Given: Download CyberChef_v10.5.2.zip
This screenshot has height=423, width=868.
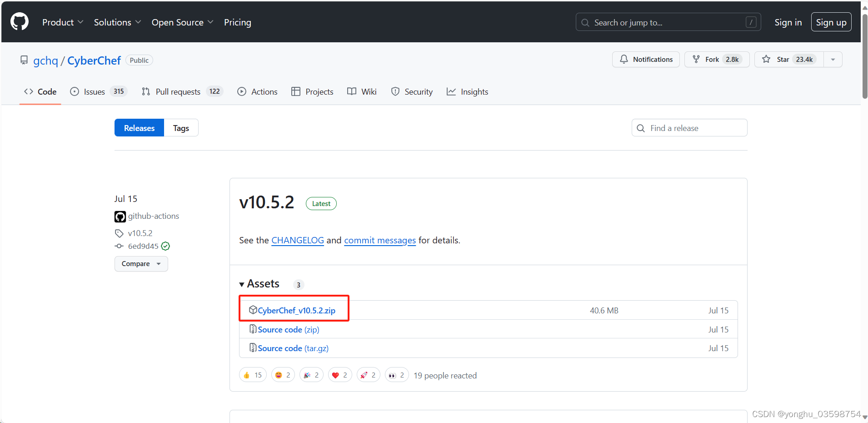Looking at the screenshot, I should coord(296,310).
